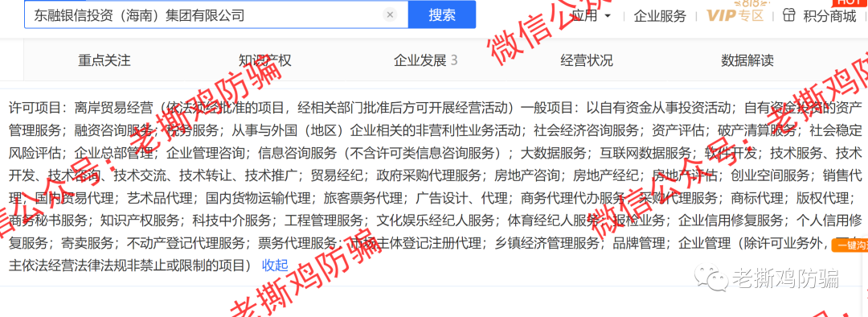Click the 品牌管理 text
The height and width of the screenshot is (317, 868).
click(639, 243)
